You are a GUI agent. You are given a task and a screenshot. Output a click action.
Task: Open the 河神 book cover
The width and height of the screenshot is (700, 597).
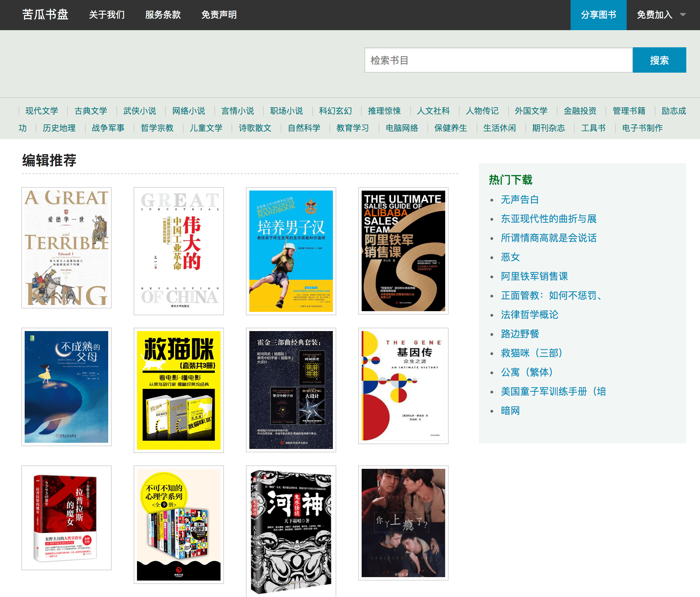click(x=291, y=531)
